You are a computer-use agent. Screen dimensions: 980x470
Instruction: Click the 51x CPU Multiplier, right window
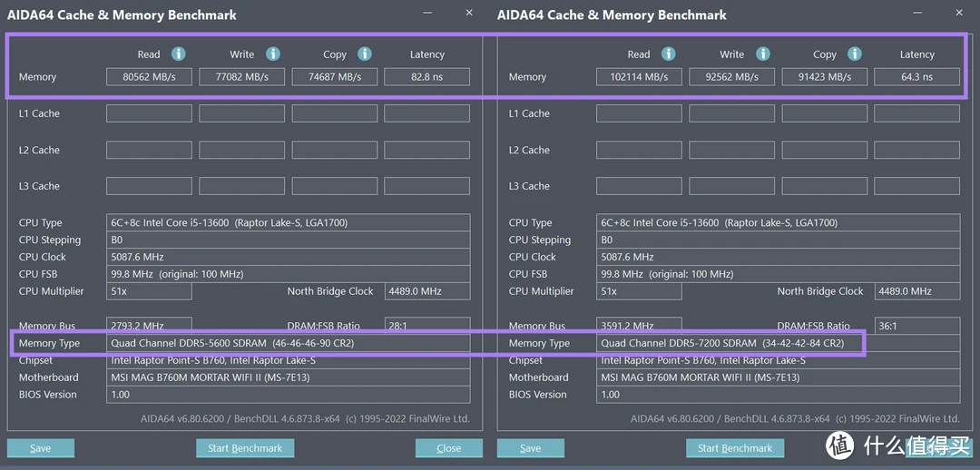639,291
